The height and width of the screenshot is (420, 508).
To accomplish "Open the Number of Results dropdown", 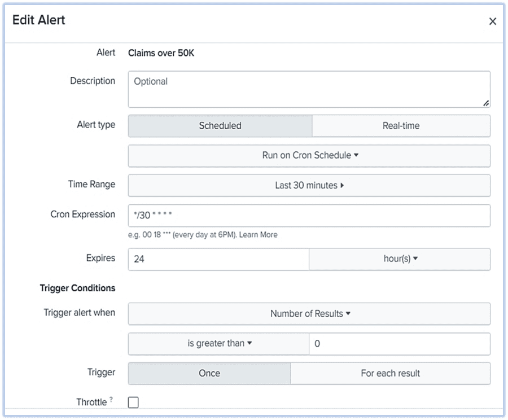I will [309, 314].
